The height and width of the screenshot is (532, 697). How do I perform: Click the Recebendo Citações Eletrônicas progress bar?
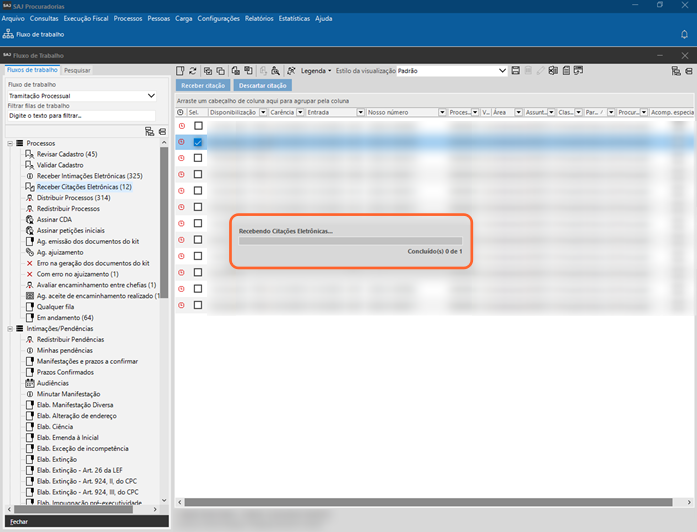[350, 241]
